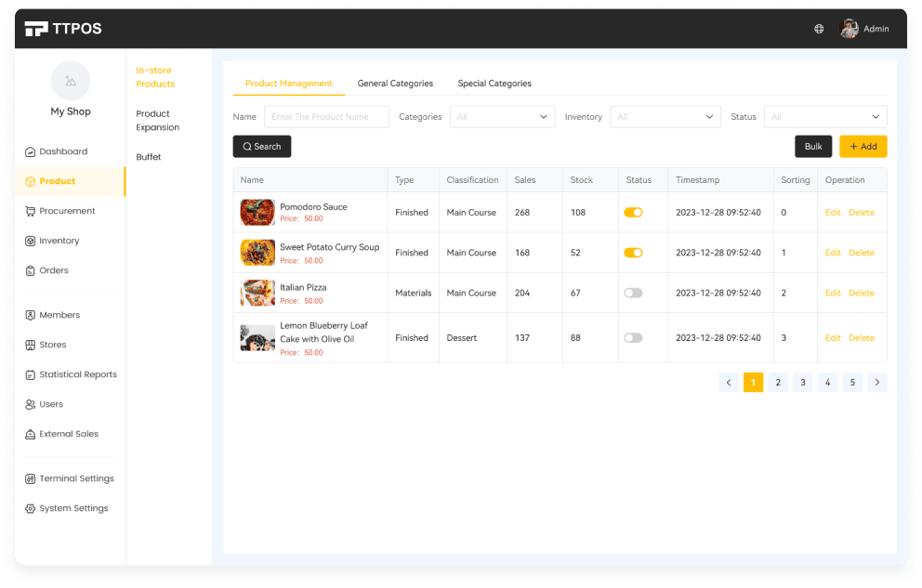Select Buffet submenu item
922x588 pixels.
[x=148, y=157]
